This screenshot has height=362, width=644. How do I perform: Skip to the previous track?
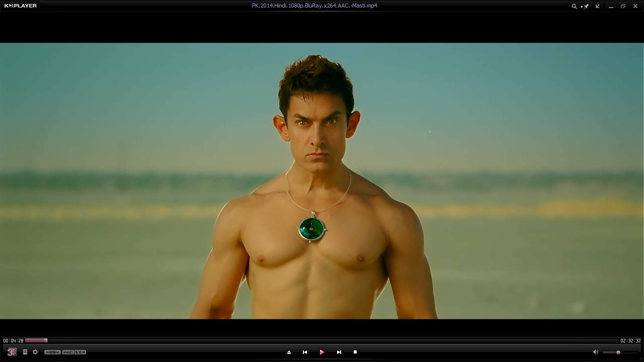pyautogui.click(x=305, y=352)
